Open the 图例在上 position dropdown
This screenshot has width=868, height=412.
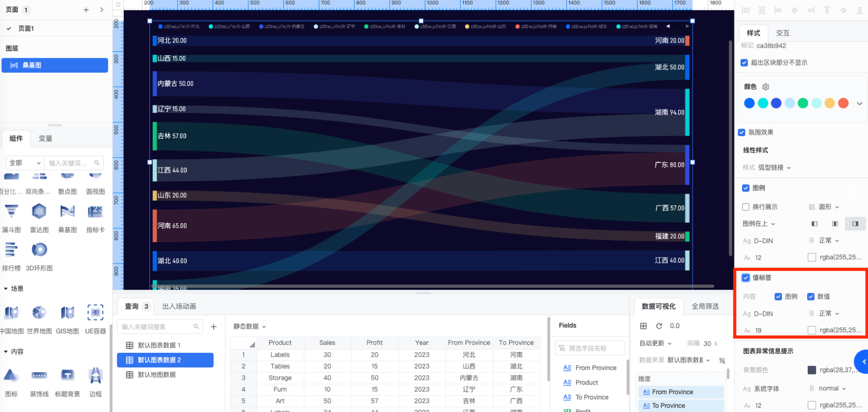(x=759, y=224)
